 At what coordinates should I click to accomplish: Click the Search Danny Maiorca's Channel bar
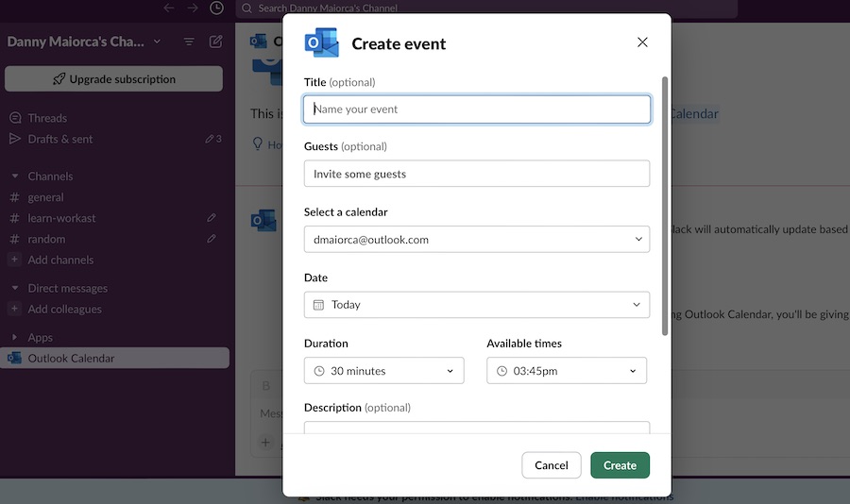coord(486,8)
